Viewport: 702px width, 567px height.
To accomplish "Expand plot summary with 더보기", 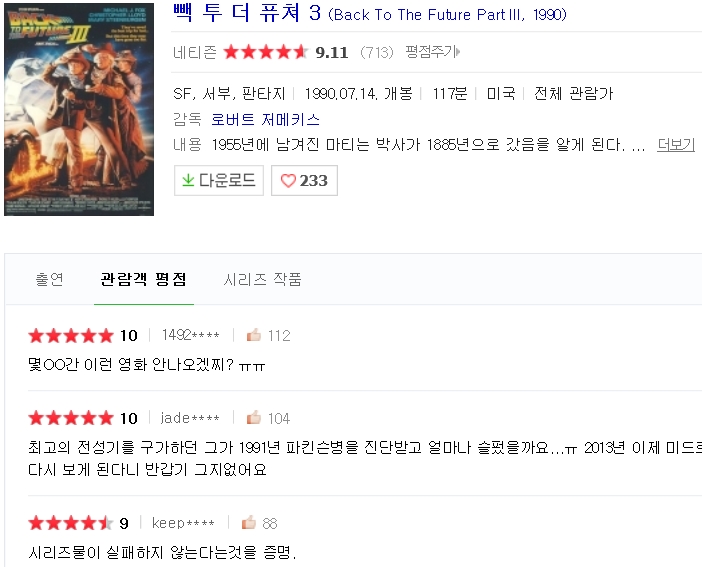I will 676,145.
